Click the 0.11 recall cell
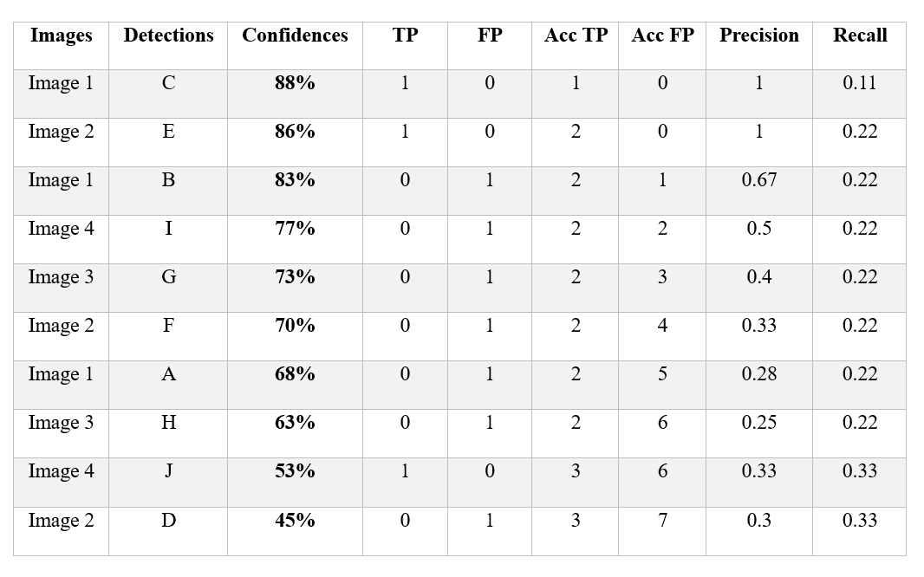This screenshot has width=924, height=577. [860, 83]
